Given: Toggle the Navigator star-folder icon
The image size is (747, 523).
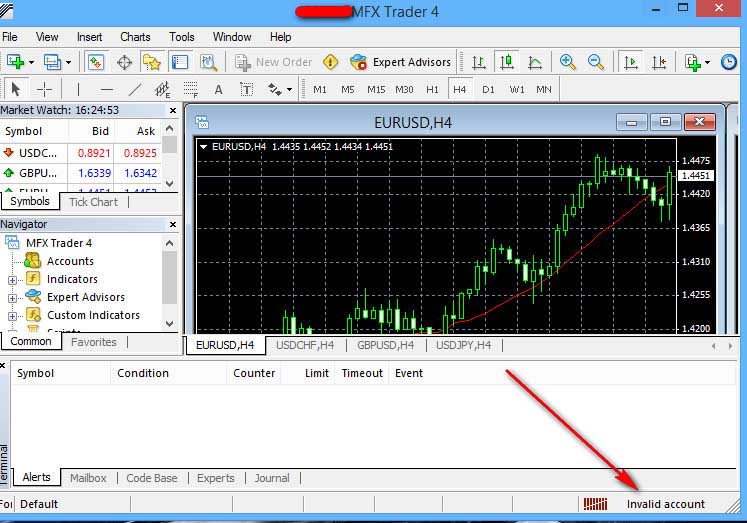Looking at the screenshot, I should [152, 62].
